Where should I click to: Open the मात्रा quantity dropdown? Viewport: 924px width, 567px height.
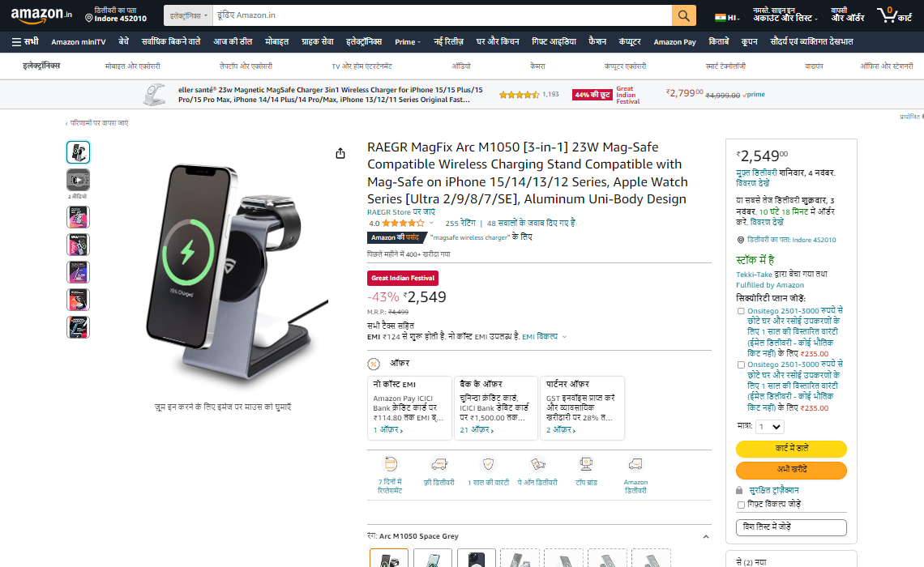(770, 427)
